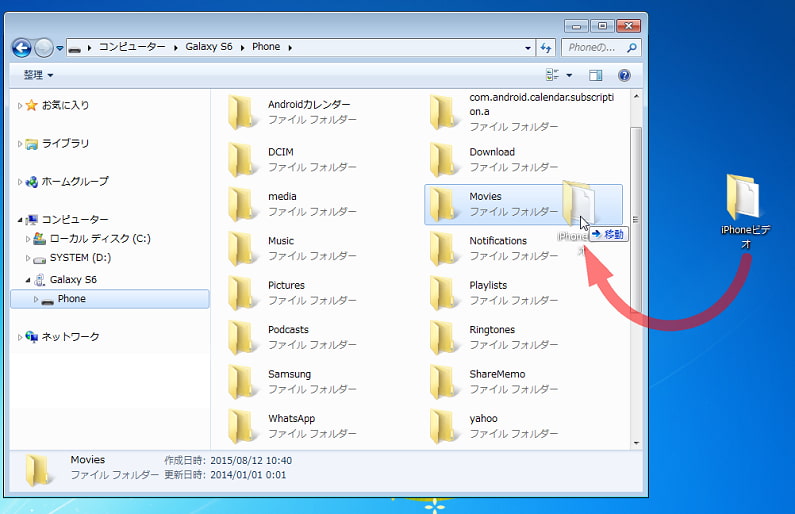Select SYSTEM (D:) drive in sidebar
Viewport: 795px width, 514px height.
80,258
